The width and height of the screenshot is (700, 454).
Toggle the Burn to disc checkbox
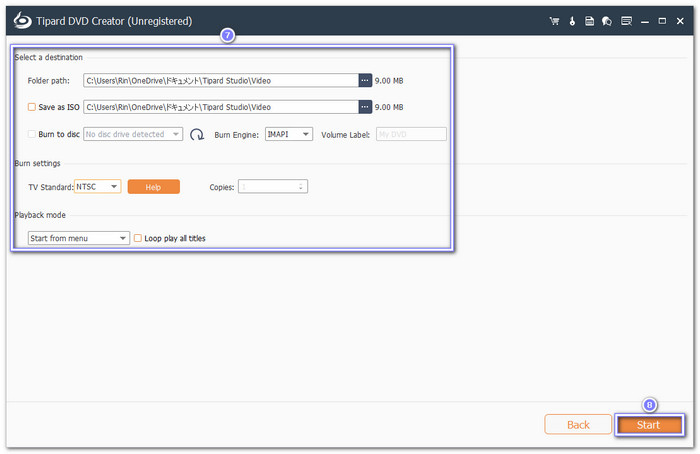pyautogui.click(x=32, y=134)
